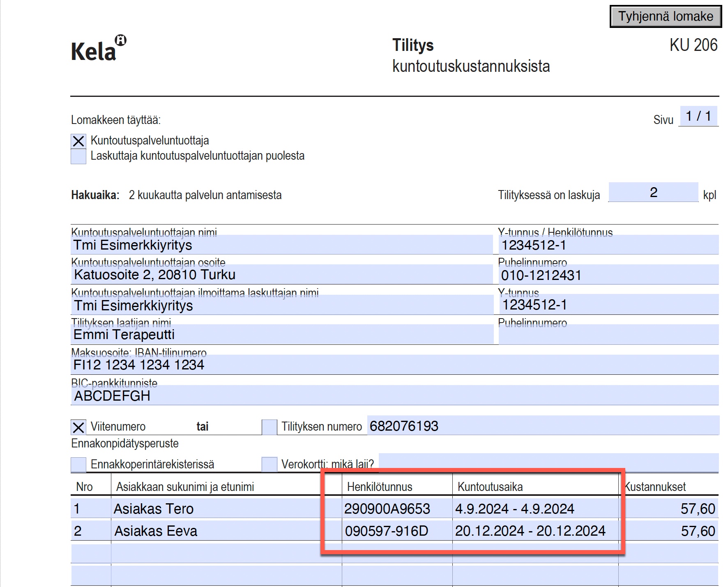Viewport: 728px width, 587px height.
Task: Select Henkilötunnus cell 090597-916D
Action: (x=396, y=531)
